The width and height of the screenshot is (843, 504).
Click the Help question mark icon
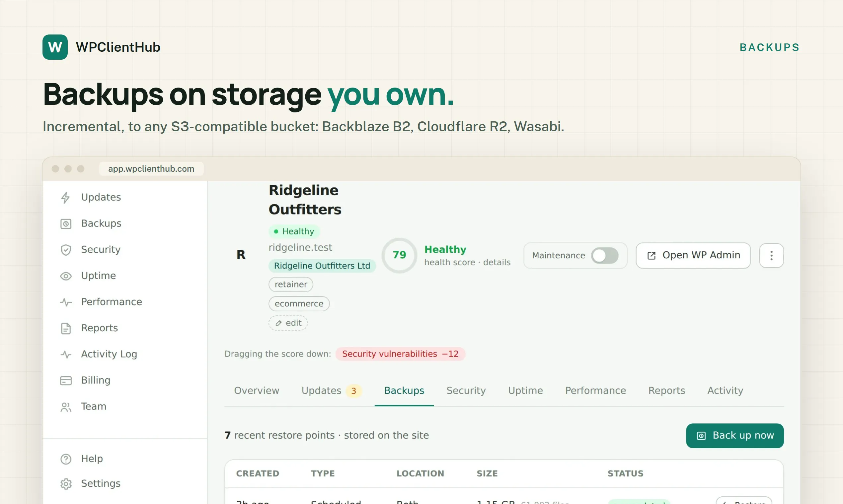[x=66, y=459]
